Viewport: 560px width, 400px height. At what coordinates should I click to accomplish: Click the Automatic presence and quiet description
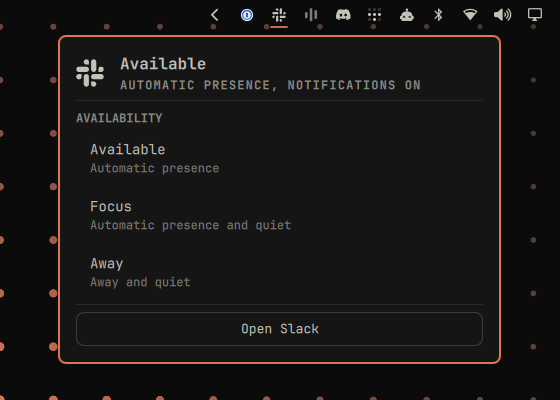click(x=191, y=225)
